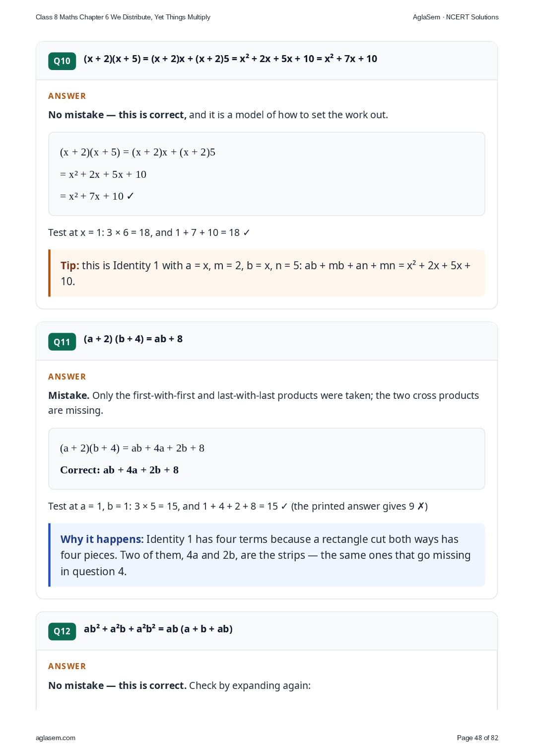
Task: Click the Q12 heading equation ab² + a²b + a²b²
Action: point(158,629)
